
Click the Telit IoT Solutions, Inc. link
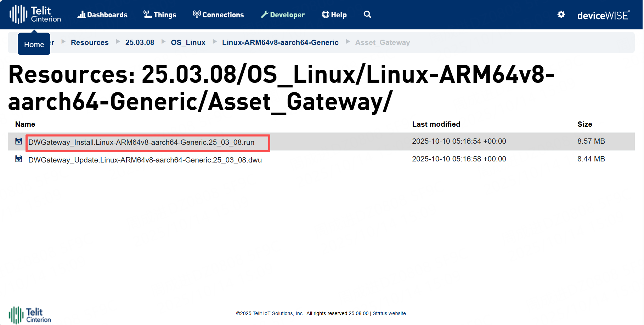[278, 313]
